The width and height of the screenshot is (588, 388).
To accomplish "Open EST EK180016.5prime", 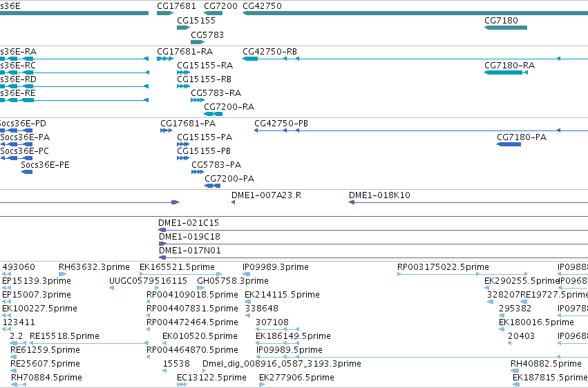I will [x=536, y=323].
